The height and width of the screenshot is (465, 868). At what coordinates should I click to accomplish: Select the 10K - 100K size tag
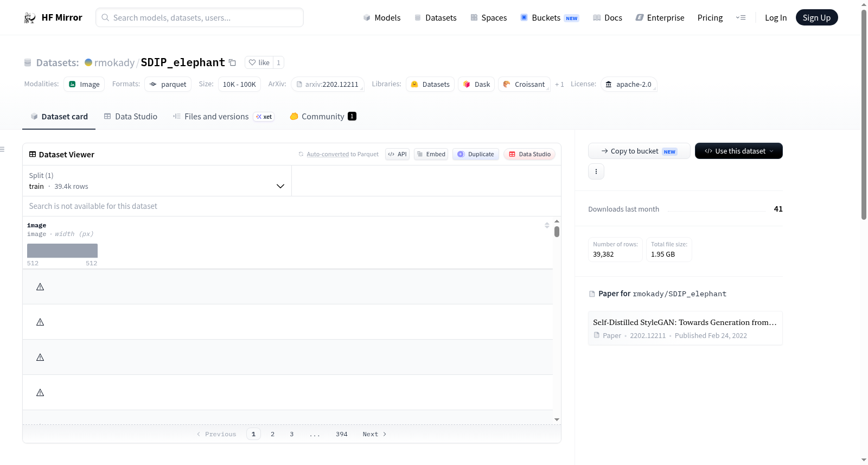pos(239,84)
